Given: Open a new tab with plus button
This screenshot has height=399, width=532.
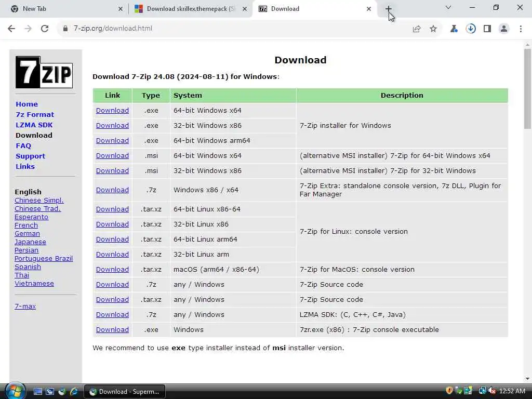Looking at the screenshot, I should (x=389, y=9).
